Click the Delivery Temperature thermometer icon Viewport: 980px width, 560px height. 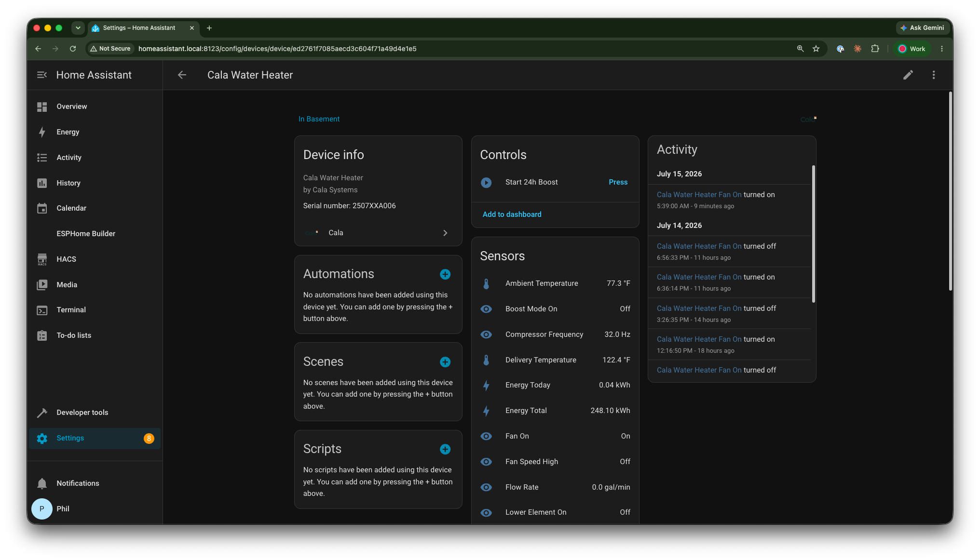(486, 360)
